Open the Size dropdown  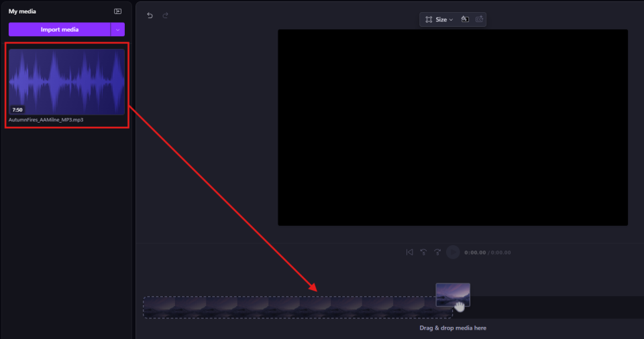pos(439,19)
